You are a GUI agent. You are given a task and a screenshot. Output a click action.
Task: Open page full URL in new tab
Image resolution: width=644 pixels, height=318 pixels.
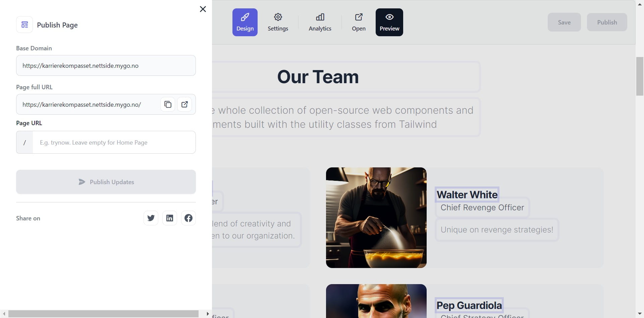pos(184,104)
